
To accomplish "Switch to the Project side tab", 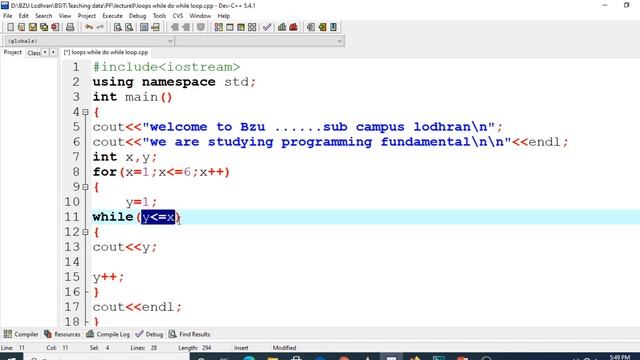I will (13, 52).
